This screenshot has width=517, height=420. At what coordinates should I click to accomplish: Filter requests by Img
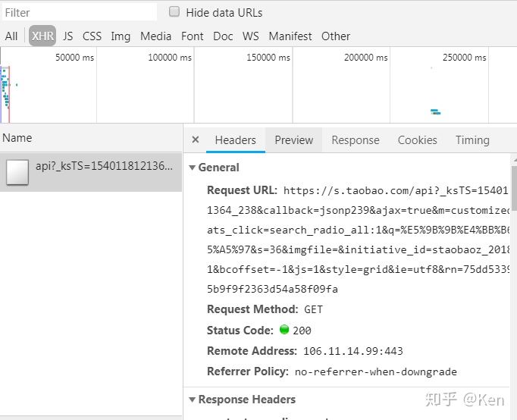click(x=121, y=36)
